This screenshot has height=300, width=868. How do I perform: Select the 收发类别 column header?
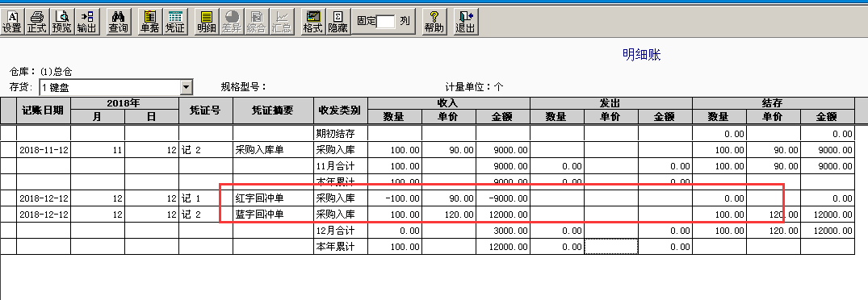(x=341, y=110)
